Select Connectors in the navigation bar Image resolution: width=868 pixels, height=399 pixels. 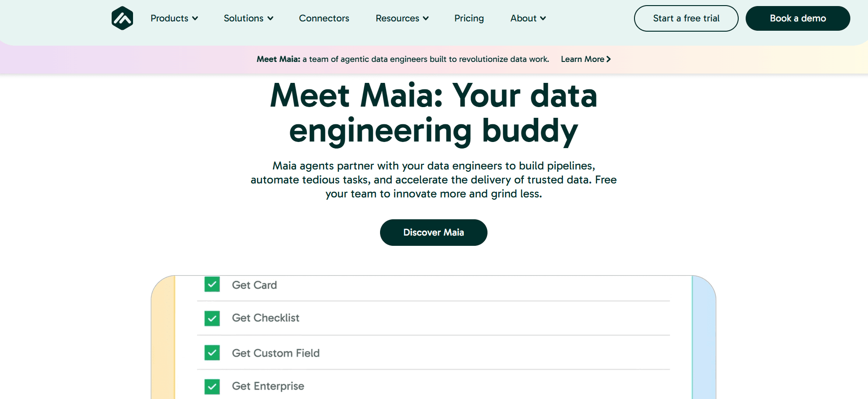coord(324,19)
